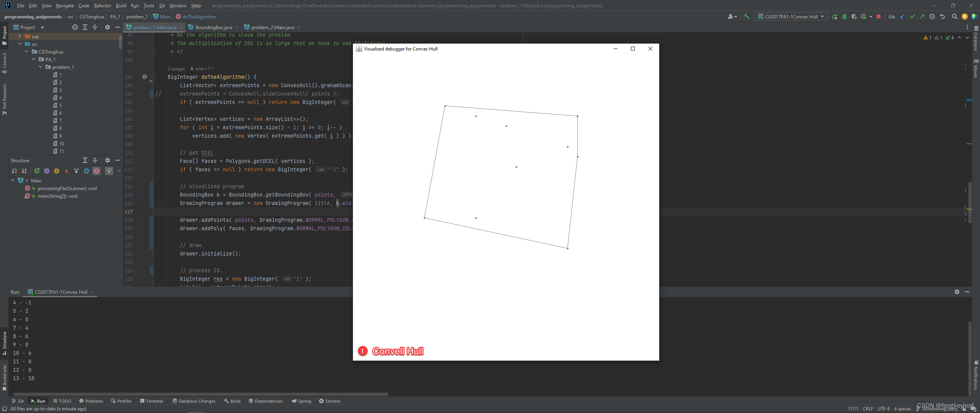Select processingFile(Scanner): void in Structure

pos(67,189)
